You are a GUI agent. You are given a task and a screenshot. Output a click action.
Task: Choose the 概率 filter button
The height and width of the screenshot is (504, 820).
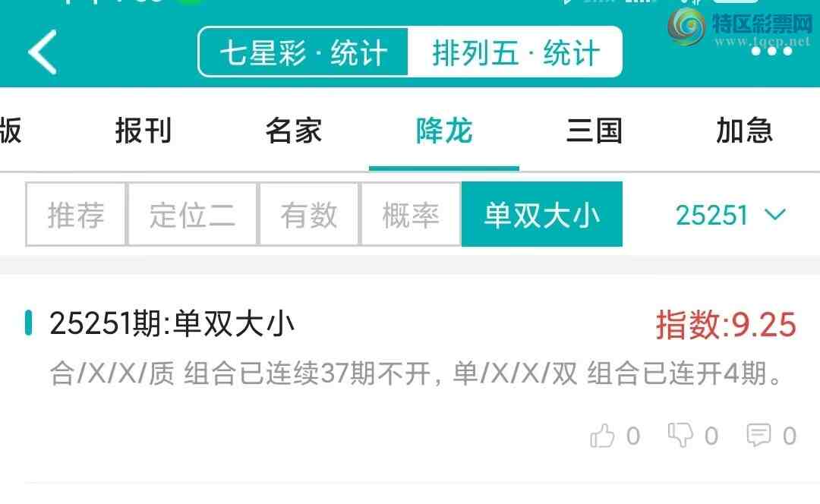pos(411,214)
